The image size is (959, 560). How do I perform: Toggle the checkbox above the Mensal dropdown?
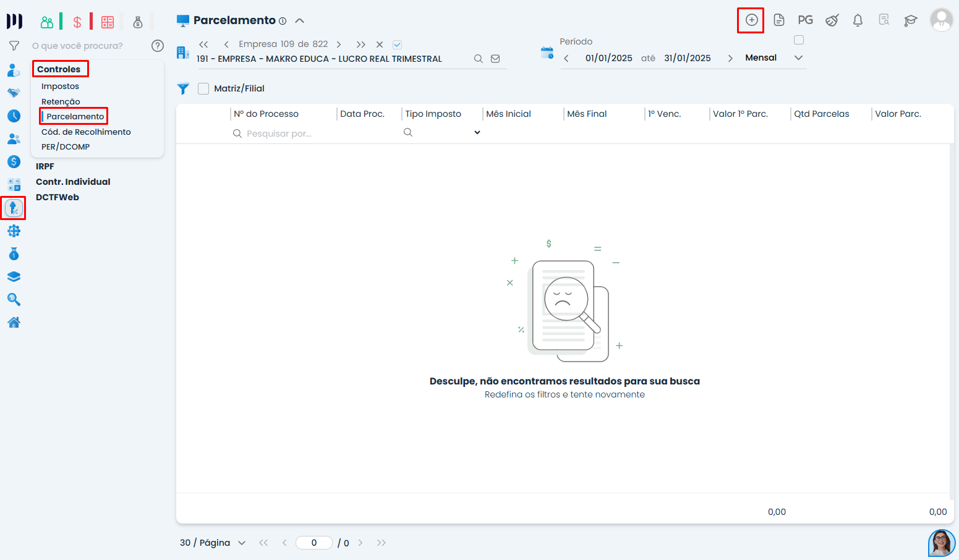[x=799, y=40]
